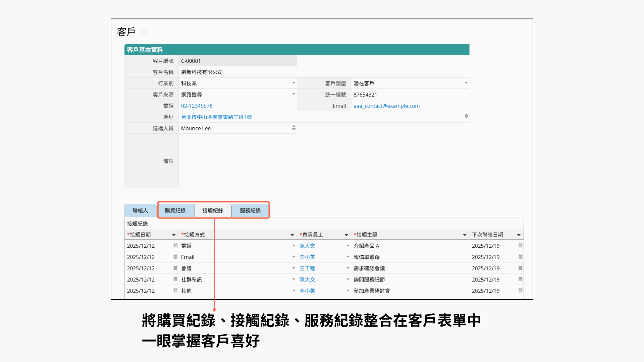Open the calendar icon for the 社群私訊 row
Screen dimensions: 644x362
pos(175,279)
